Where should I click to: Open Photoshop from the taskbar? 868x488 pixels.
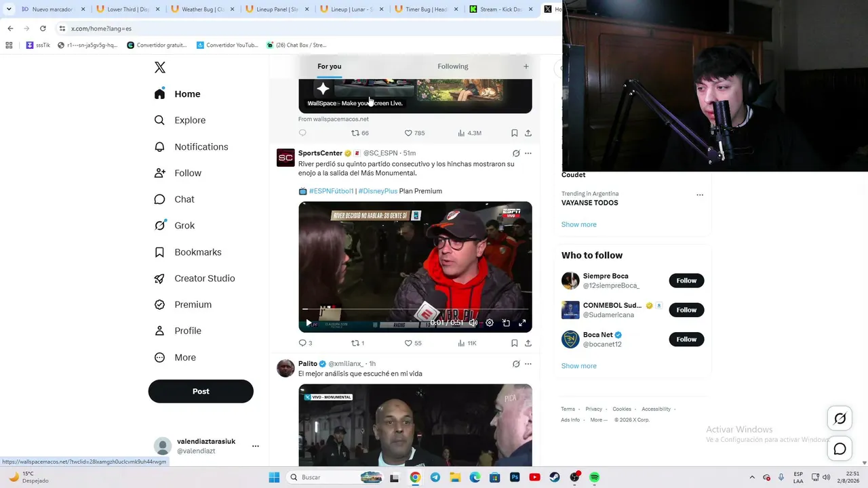[515, 477]
